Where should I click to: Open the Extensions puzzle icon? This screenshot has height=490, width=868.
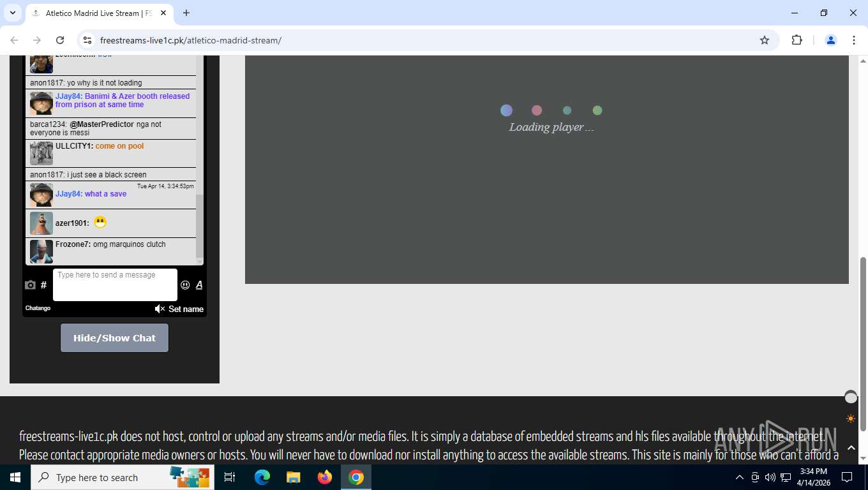coord(797,40)
